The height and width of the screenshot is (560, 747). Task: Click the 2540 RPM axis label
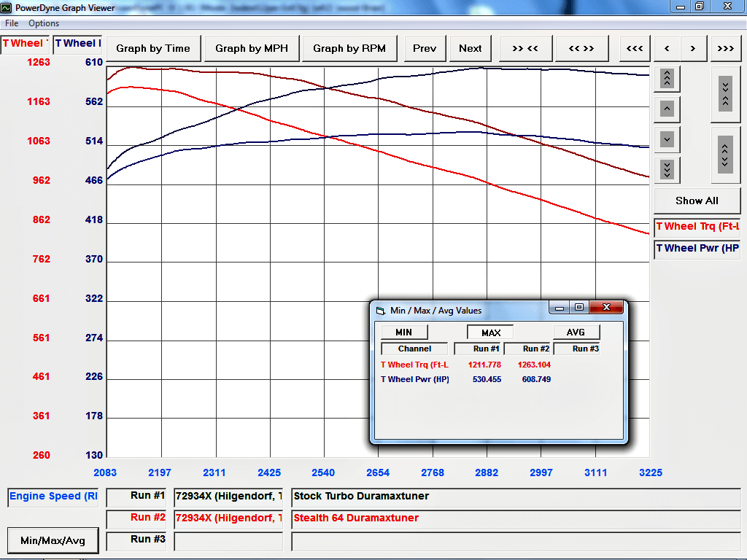coord(323,472)
